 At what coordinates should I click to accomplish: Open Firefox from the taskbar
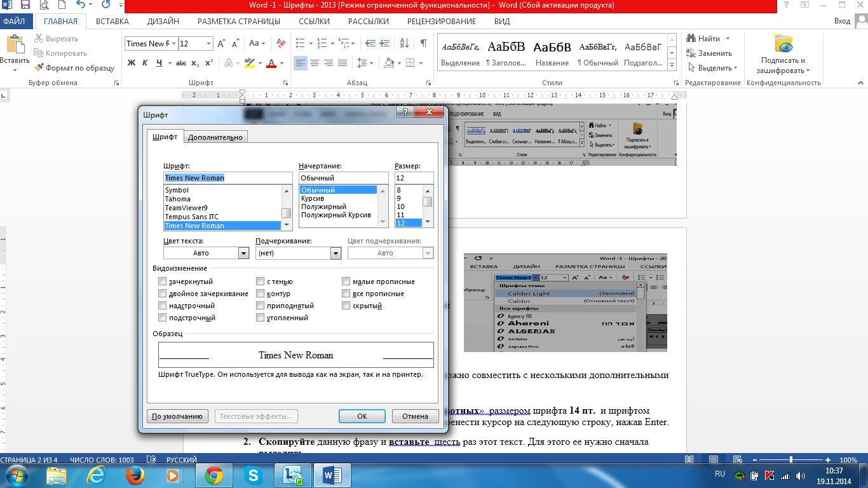click(134, 474)
